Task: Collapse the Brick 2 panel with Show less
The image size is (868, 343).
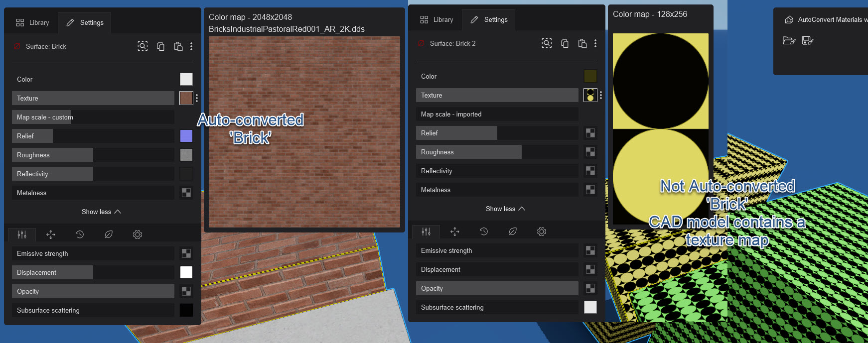Action: 505,209
